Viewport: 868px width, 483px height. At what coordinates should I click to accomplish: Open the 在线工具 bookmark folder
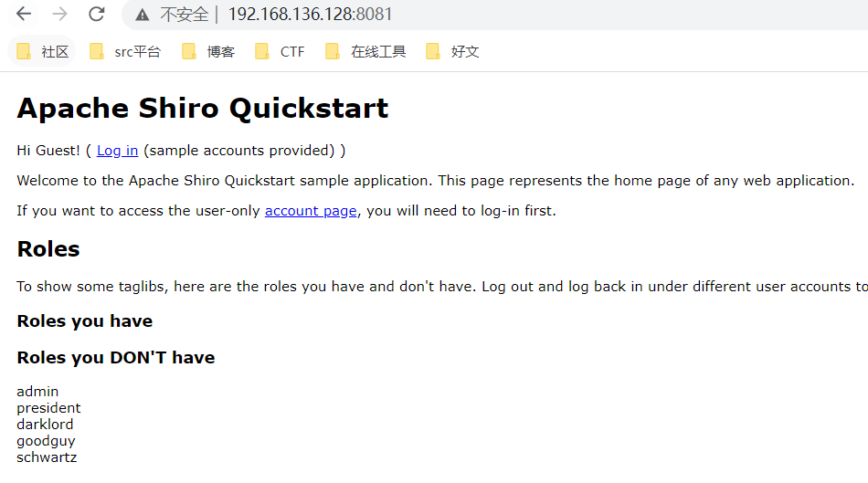(x=365, y=51)
